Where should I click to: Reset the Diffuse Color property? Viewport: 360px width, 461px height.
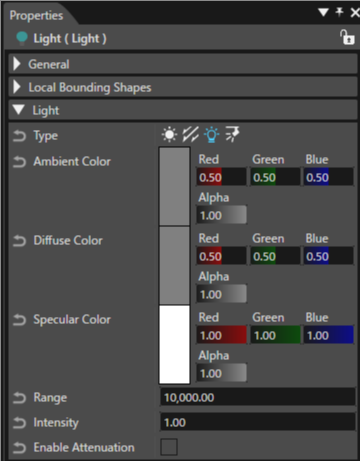[x=19, y=241]
